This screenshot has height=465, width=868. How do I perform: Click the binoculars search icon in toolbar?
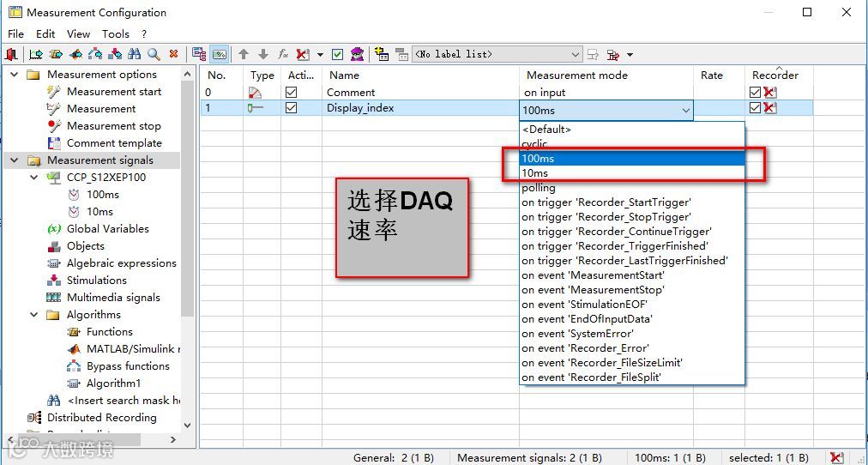134,54
